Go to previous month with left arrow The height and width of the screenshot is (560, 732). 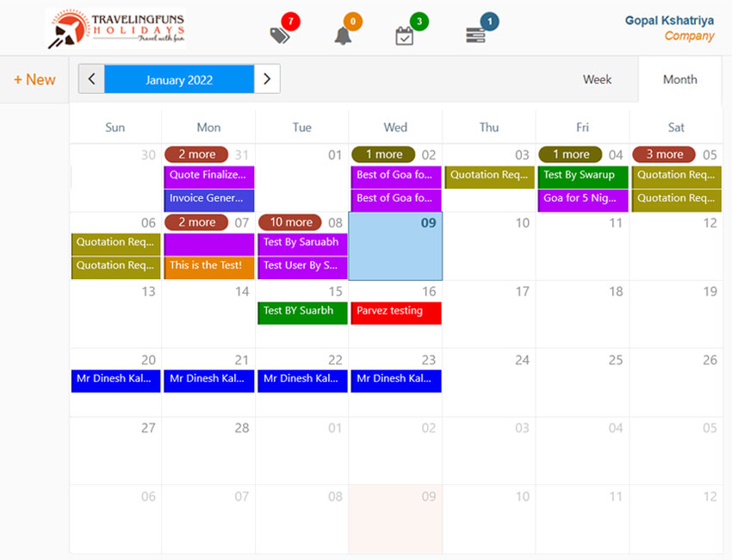[91, 79]
